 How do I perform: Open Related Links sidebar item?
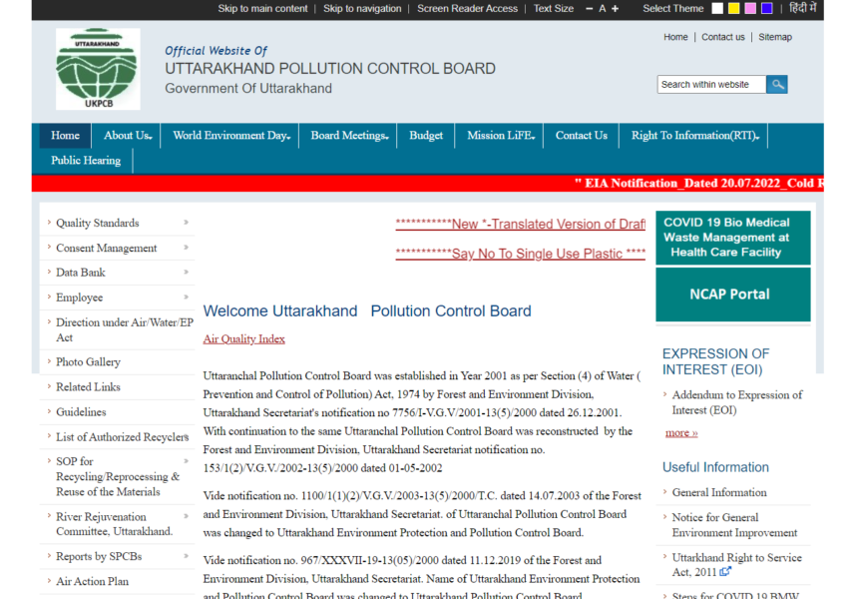coord(88,386)
